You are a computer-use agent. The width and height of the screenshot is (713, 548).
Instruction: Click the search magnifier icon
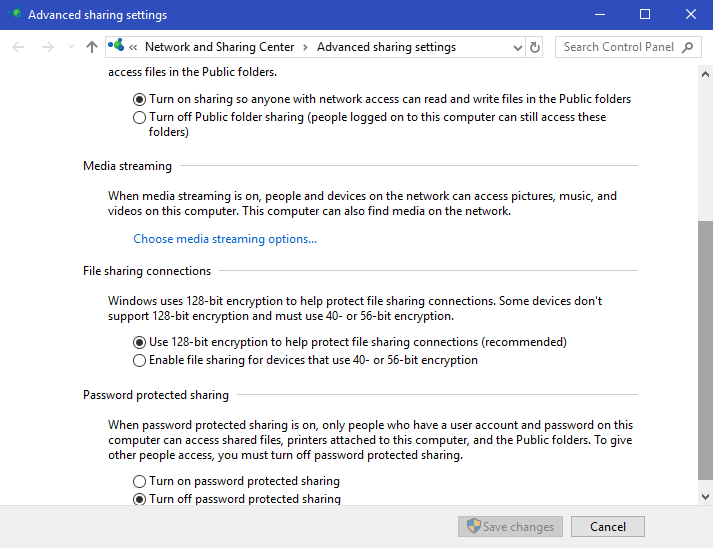pos(688,47)
